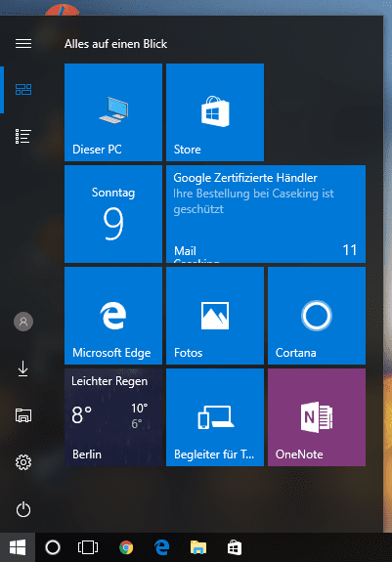Viewport: 392px width, 562px height.
Task: Open the user account avatar
Action: coord(23,322)
